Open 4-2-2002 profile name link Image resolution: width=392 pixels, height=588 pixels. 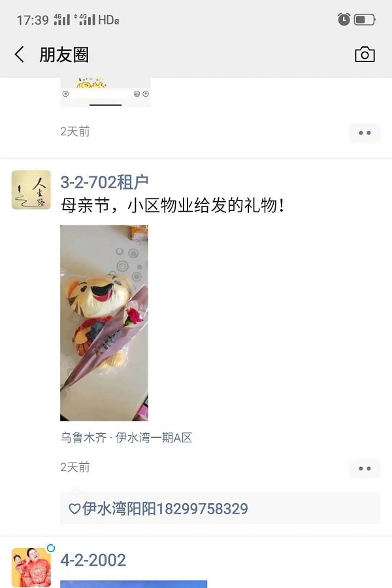(93, 561)
